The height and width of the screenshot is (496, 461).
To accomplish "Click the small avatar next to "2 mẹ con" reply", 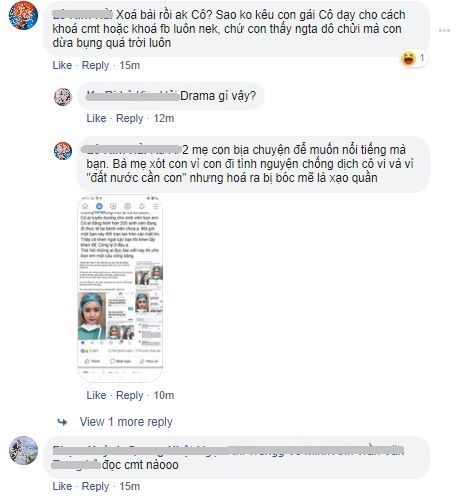I will (x=63, y=151).
